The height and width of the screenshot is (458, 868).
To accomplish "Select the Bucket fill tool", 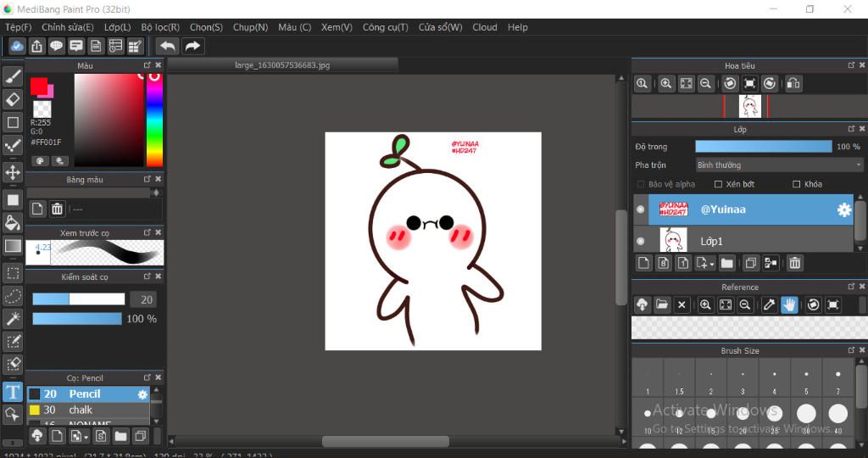I will point(13,222).
